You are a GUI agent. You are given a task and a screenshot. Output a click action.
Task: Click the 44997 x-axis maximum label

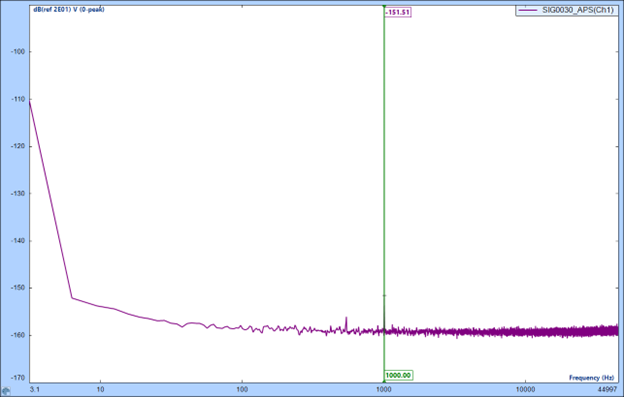(x=607, y=389)
